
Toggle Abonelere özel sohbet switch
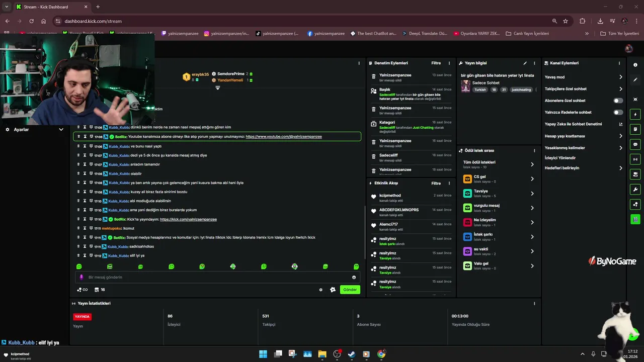pos(618,101)
